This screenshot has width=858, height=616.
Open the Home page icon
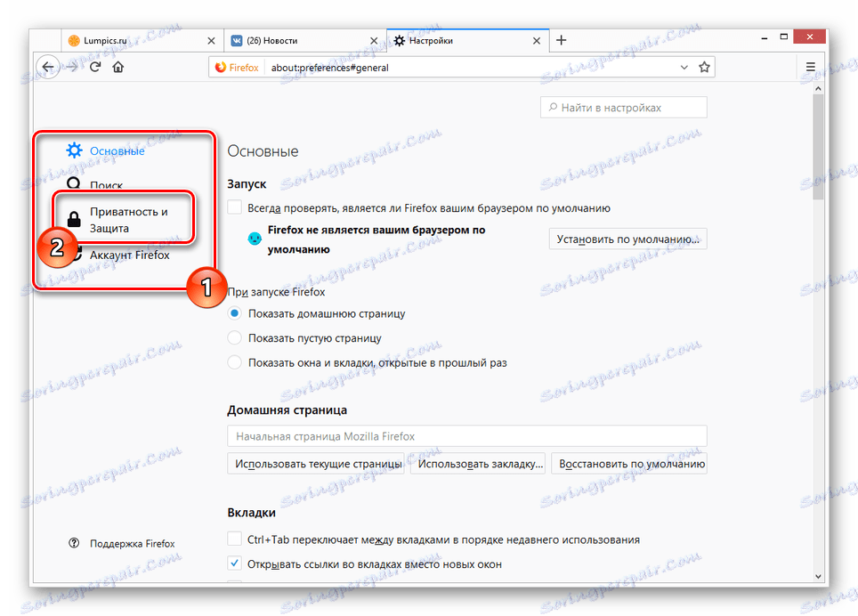tap(118, 67)
